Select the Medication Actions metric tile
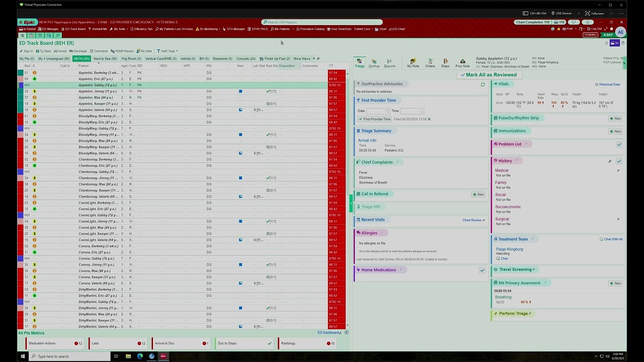 tap(54, 343)
